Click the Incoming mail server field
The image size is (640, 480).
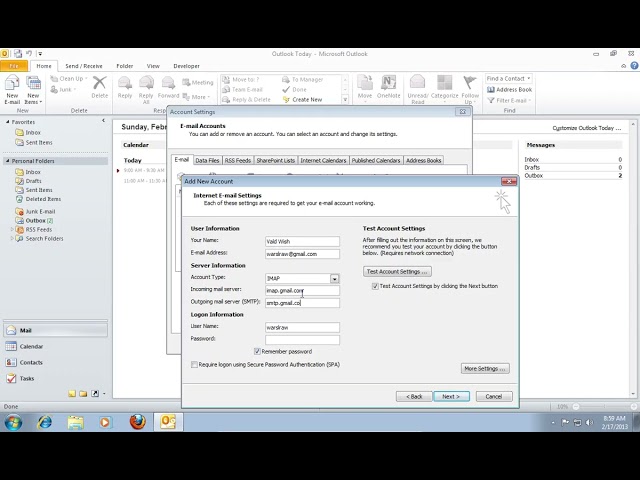click(302, 290)
